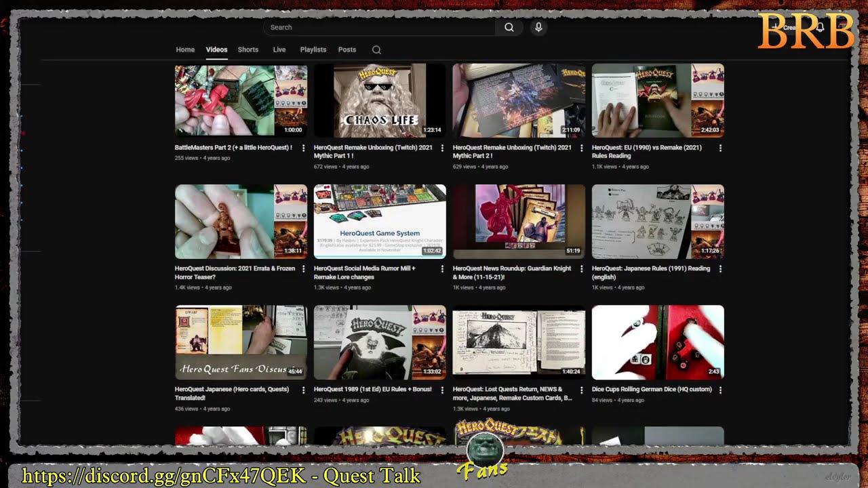The height and width of the screenshot is (488, 868).
Task: Switch to the Home tab
Action: [185, 49]
